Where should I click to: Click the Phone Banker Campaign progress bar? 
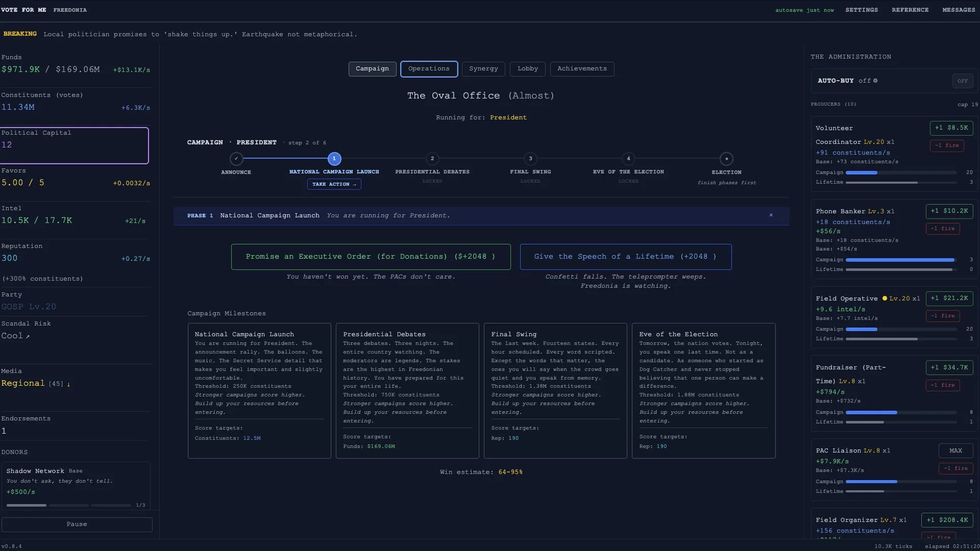901,260
